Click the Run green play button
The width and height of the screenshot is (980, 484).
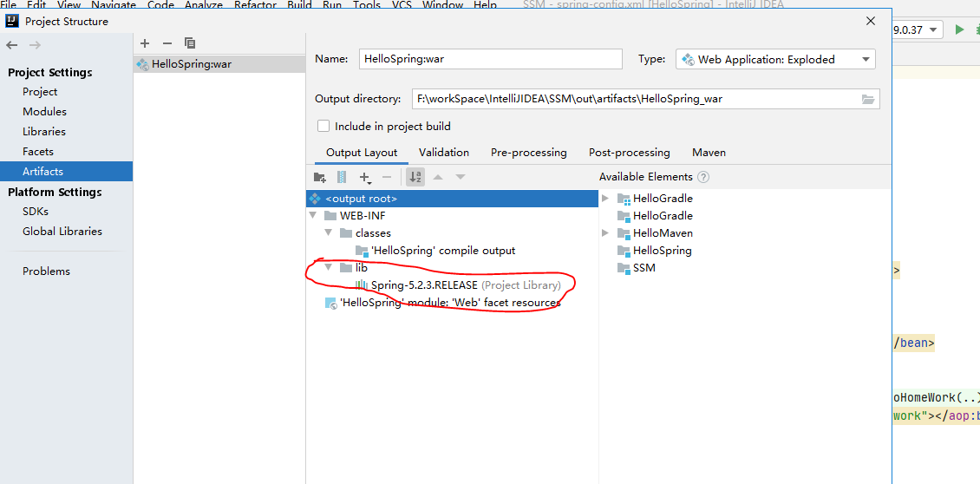click(959, 29)
